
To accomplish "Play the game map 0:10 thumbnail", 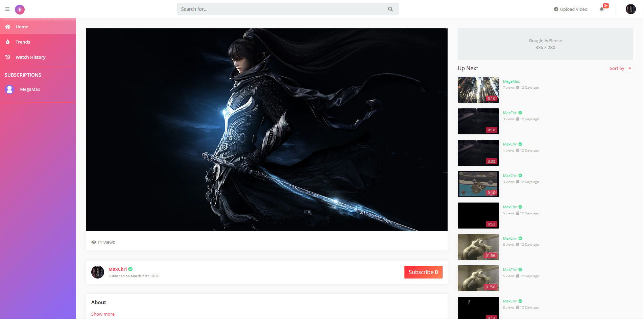I will pyautogui.click(x=478, y=184).
